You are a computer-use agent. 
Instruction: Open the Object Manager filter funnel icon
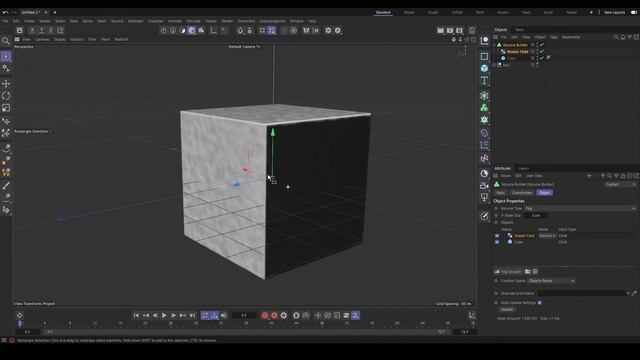coord(629,37)
